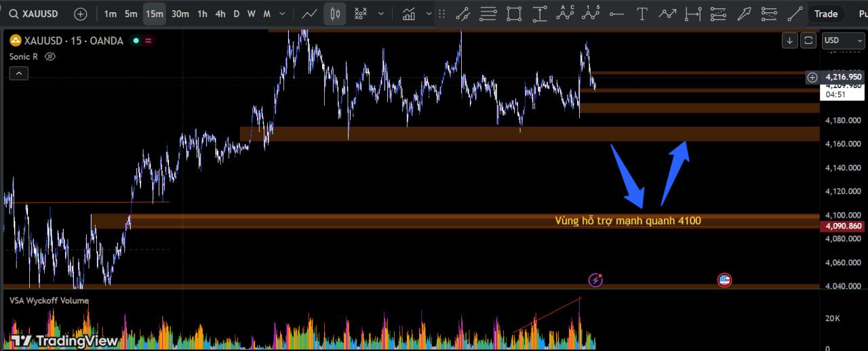Select the Elliott 1-5 impulse wave tool
The width and height of the screenshot is (868, 351).
click(x=591, y=13)
